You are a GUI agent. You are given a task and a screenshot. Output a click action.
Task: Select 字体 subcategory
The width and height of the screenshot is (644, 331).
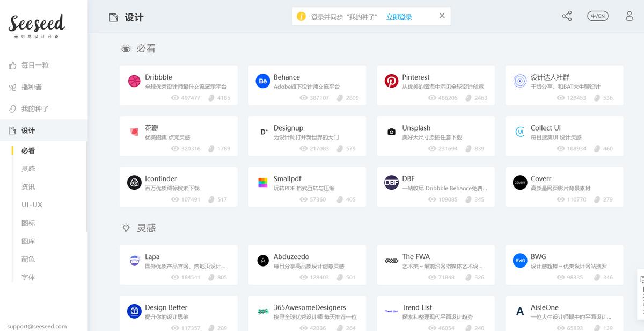tap(28, 277)
